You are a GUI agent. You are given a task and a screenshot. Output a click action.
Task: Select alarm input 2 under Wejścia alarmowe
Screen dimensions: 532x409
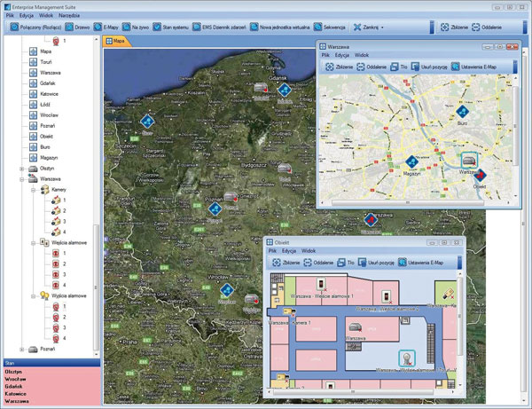click(x=59, y=264)
